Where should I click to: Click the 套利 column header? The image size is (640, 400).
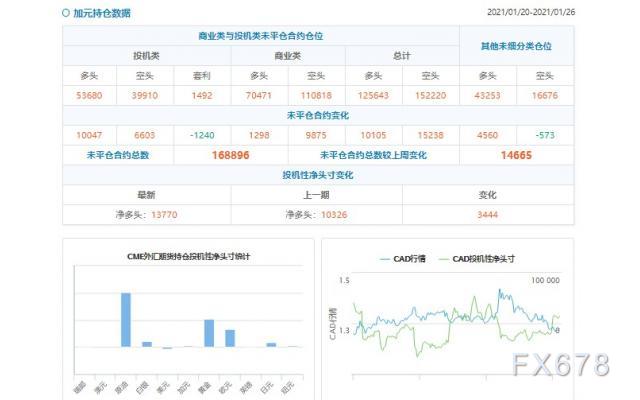coord(202,76)
